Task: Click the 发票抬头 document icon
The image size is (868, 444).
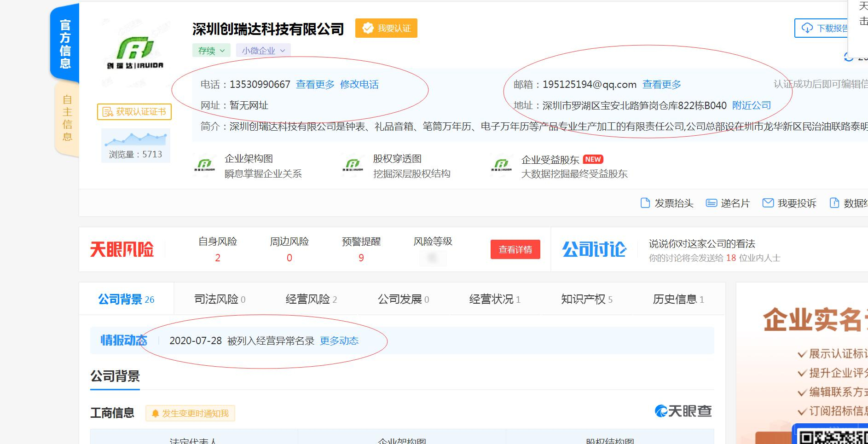Action: pos(645,203)
